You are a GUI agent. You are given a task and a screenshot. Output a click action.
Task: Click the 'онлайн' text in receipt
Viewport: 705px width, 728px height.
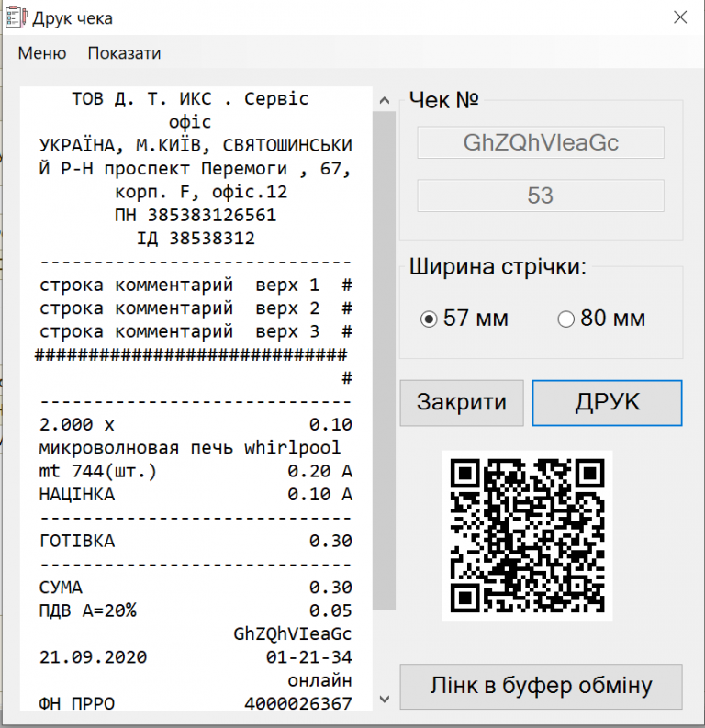[x=319, y=680]
